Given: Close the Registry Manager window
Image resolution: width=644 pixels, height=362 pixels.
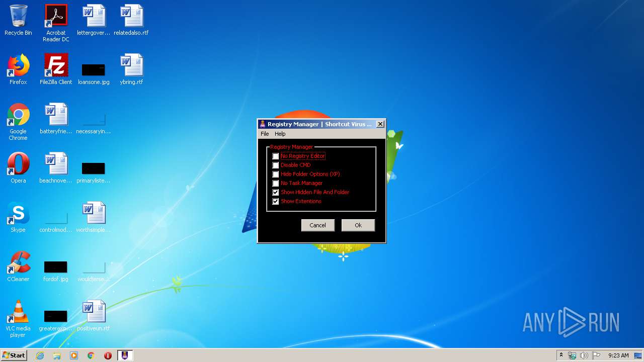Looking at the screenshot, I should click(380, 124).
